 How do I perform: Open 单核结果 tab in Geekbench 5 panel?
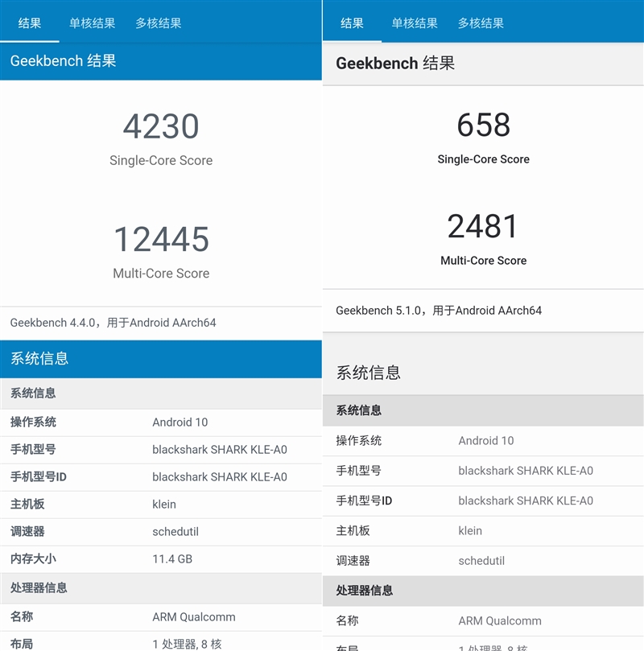tap(415, 23)
